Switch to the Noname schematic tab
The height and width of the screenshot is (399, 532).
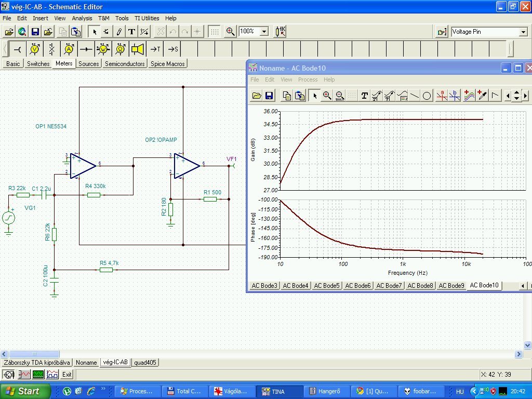coord(86,363)
